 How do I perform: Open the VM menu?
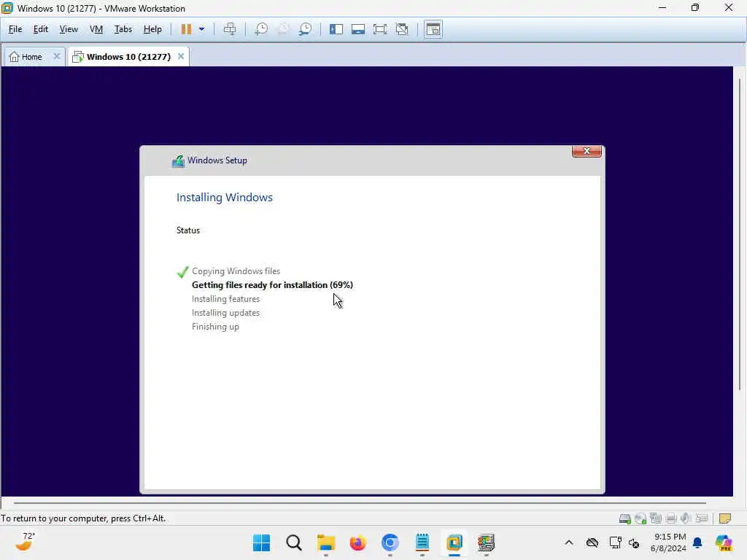96,29
